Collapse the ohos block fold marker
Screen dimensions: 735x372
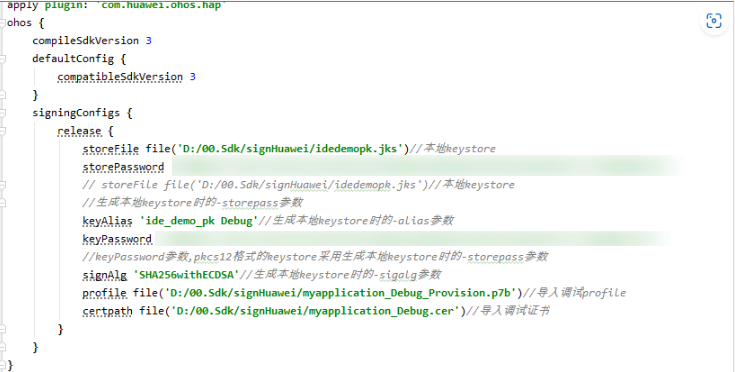(x=2, y=23)
